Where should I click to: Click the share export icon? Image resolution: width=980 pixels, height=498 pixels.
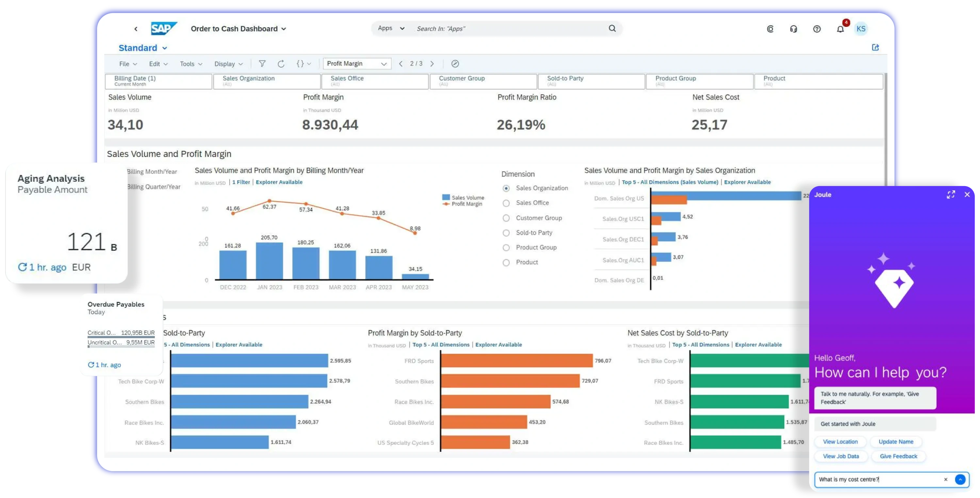(x=875, y=48)
